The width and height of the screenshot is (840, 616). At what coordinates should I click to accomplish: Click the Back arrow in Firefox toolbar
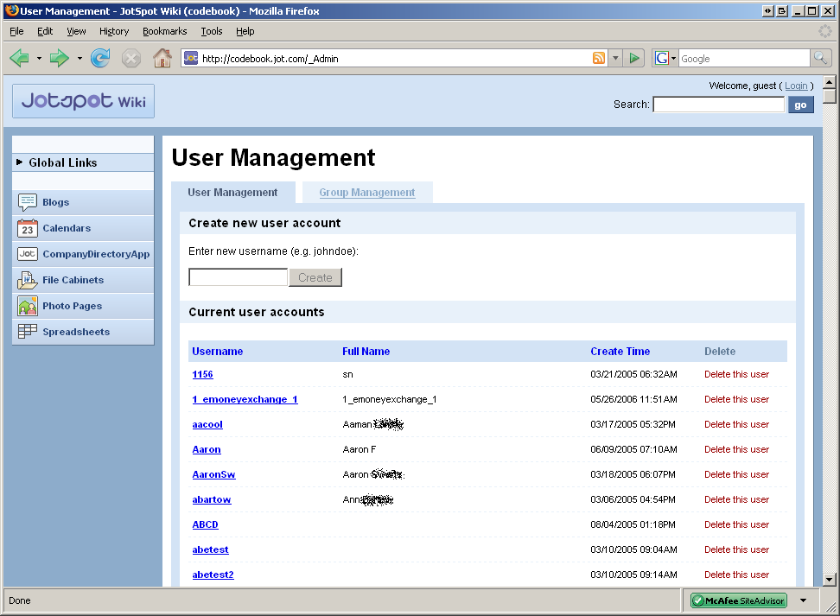[x=20, y=58]
